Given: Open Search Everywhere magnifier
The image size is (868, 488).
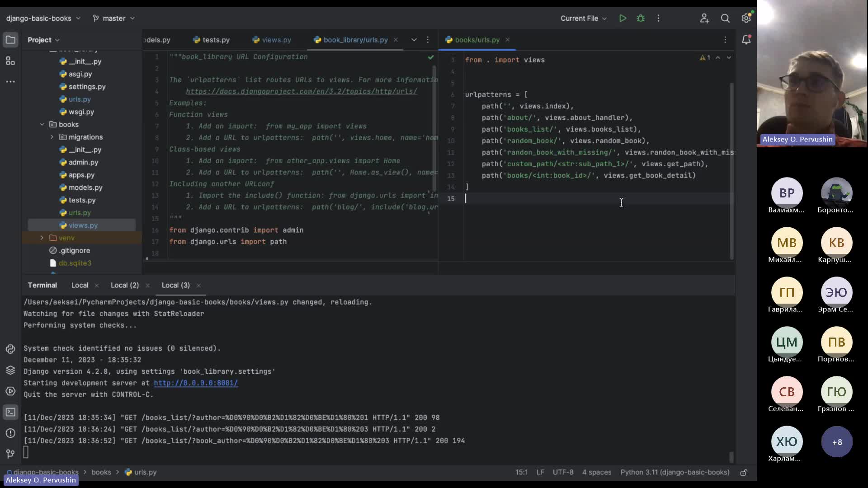Looking at the screenshot, I should [725, 19].
